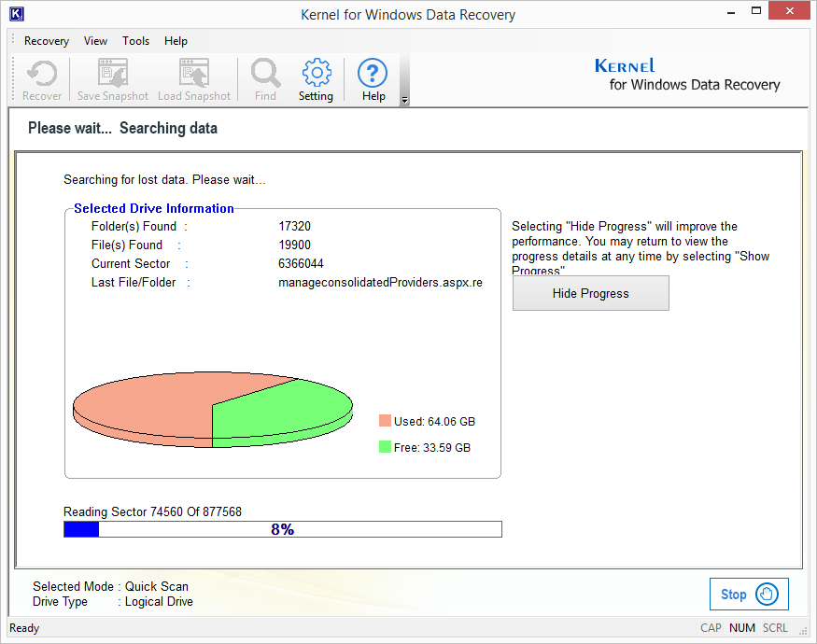Viewport: 817px width, 644px height.
Task: Expand the toolbar overflow arrow
Action: tap(405, 100)
